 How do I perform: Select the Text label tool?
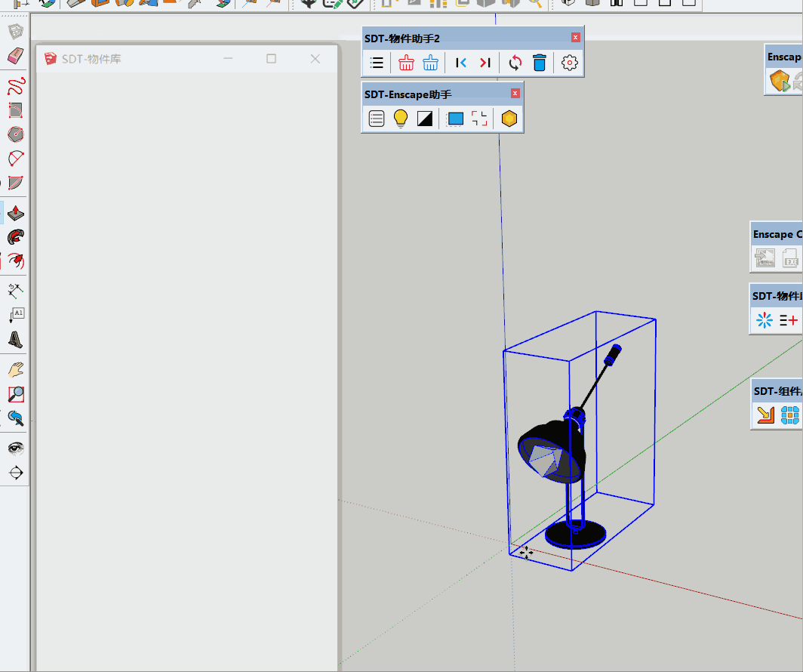[15, 315]
